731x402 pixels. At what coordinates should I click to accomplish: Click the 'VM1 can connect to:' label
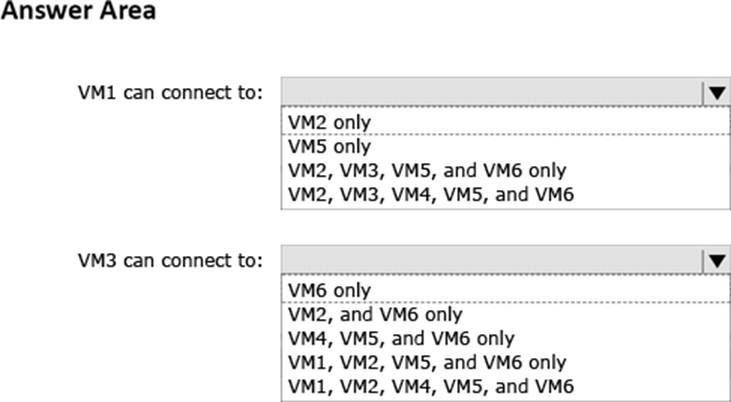pyautogui.click(x=170, y=93)
